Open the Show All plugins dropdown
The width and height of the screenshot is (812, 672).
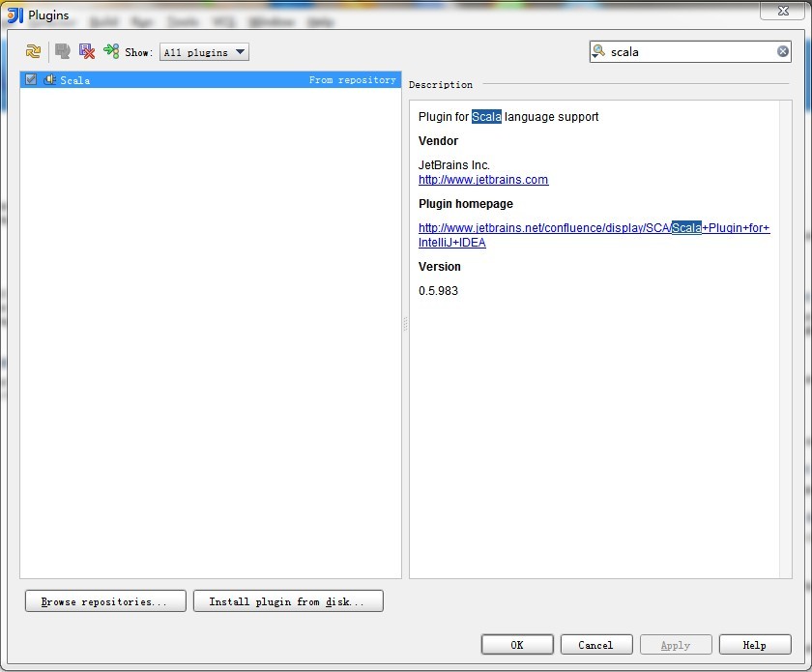[204, 52]
